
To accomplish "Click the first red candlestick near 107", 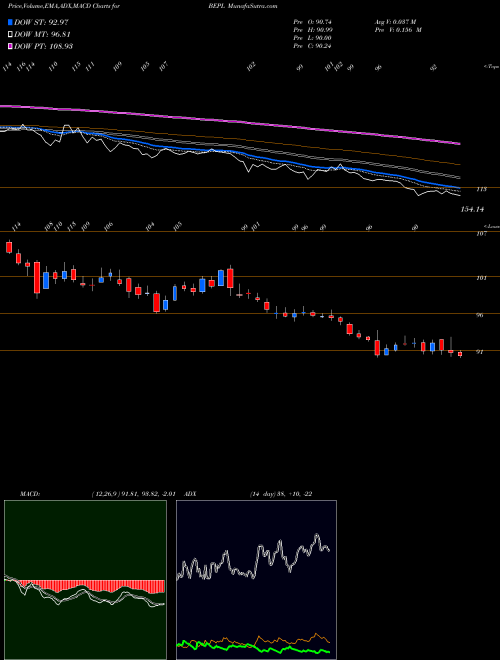I will (x=9, y=247).
